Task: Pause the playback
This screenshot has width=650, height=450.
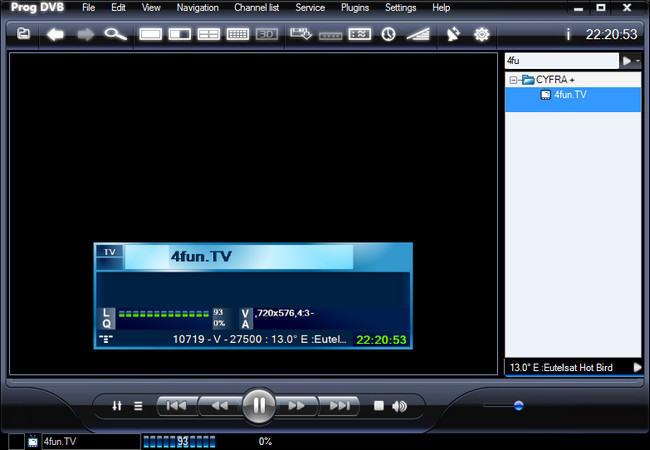Action: point(259,405)
